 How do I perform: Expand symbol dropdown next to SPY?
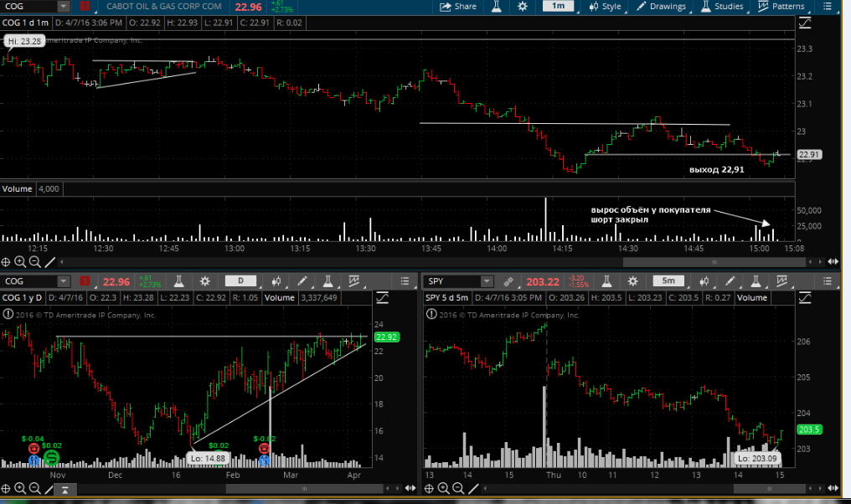tap(487, 281)
